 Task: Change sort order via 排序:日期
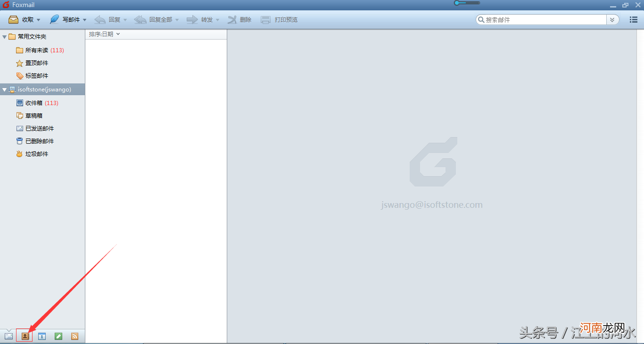pos(105,34)
